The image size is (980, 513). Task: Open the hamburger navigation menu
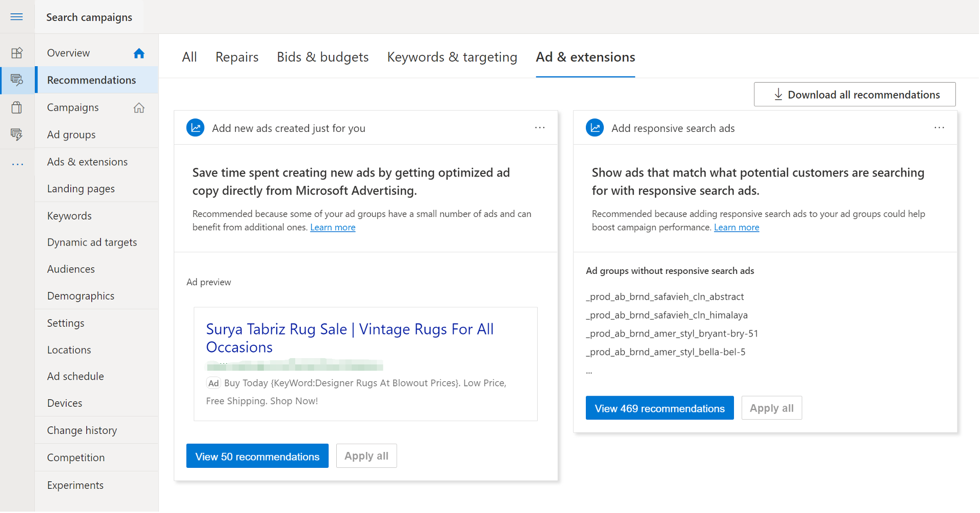click(16, 16)
